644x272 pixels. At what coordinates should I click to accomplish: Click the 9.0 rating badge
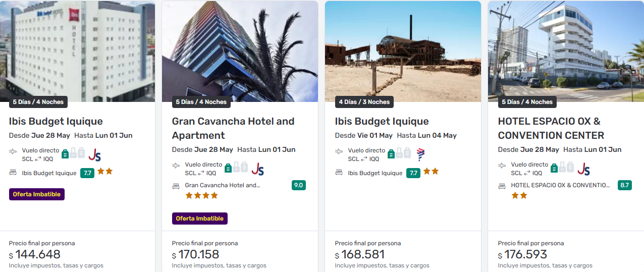(x=298, y=185)
